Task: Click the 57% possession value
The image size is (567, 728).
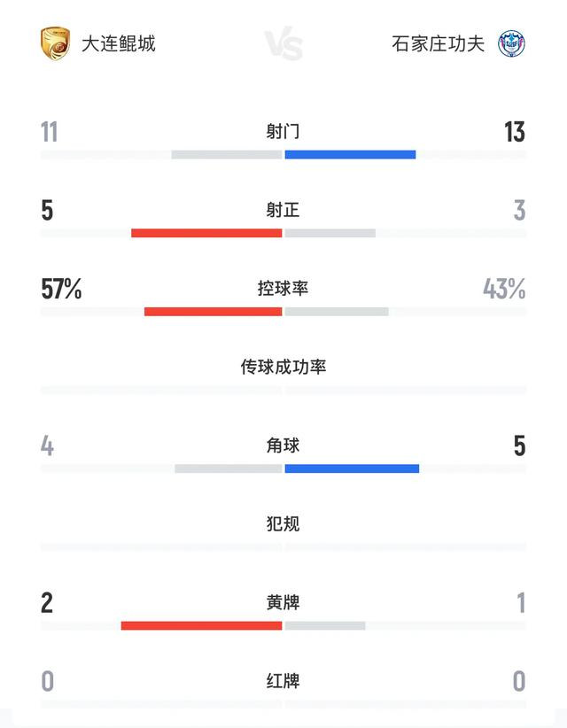Action: pos(61,289)
